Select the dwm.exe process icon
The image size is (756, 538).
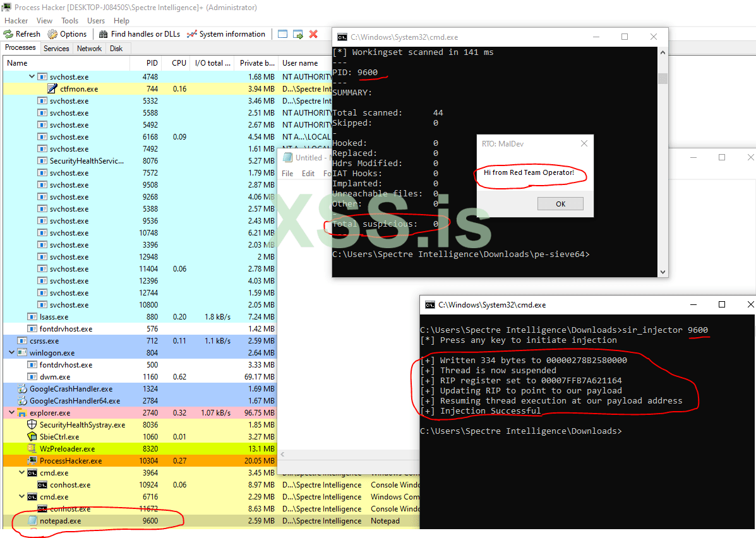[x=32, y=377]
